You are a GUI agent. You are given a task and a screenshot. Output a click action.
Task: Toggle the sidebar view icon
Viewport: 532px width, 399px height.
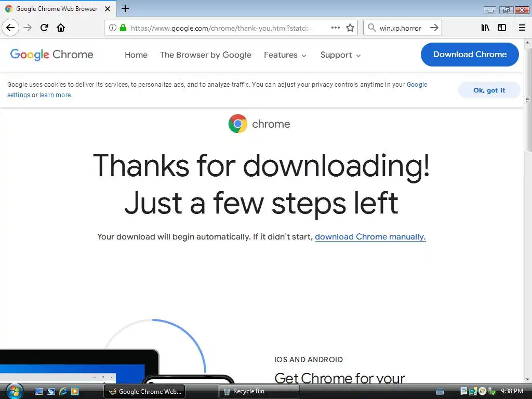(x=502, y=28)
